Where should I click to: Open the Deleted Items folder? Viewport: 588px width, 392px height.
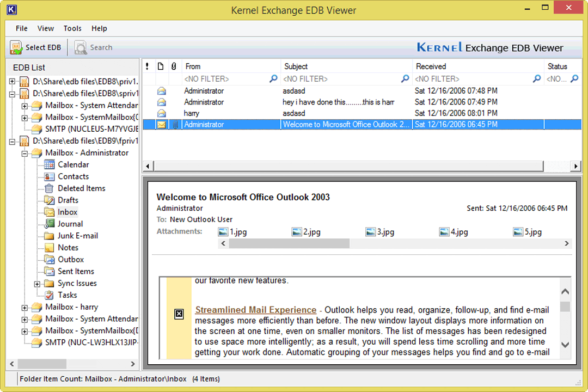pyautogui.click(x=49, y=188)
